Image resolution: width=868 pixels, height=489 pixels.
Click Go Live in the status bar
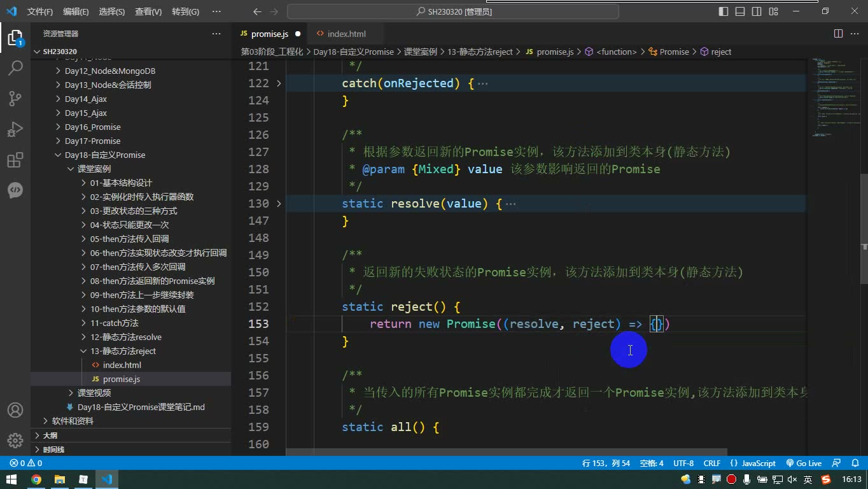pyautogui.click(x=804, y=464)
